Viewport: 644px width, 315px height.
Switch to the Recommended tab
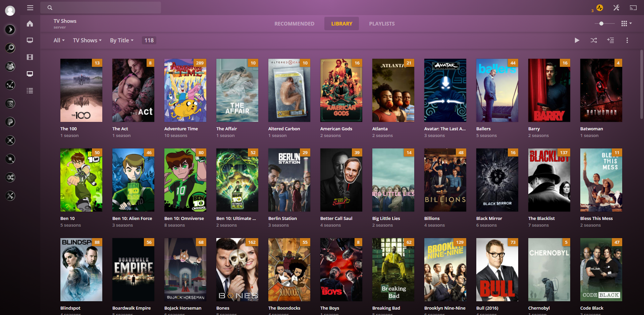click(294, 24)
